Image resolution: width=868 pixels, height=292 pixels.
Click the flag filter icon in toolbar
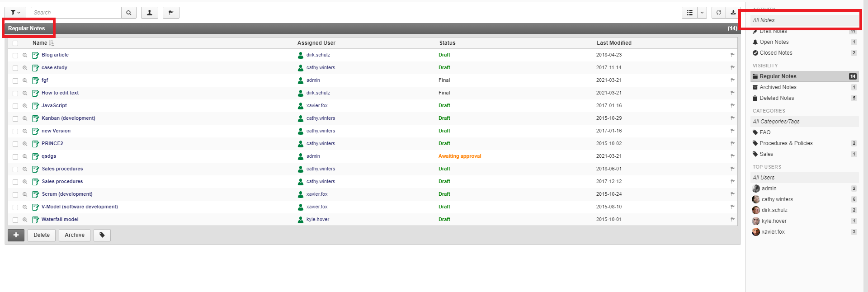(171, 13)
